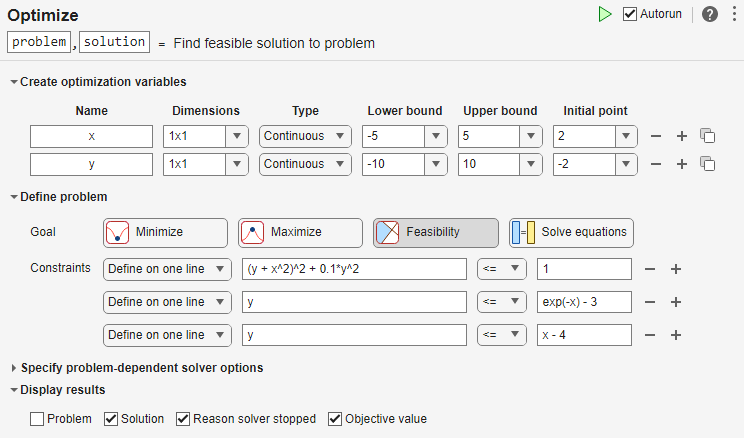This screenshot has height=438, width=744.
Task: Disable the Autorun checkbox
Action: pyautogui.click(x=630, y=14)
